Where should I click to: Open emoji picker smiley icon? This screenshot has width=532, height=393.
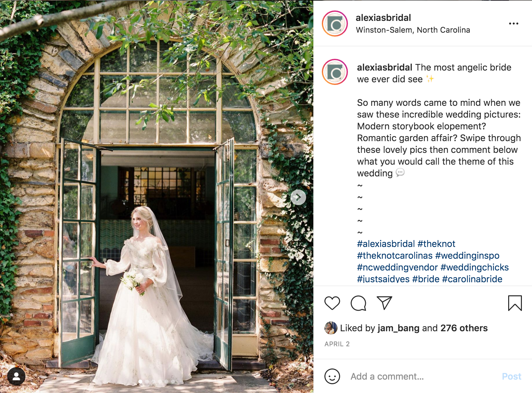click(332, 376)
